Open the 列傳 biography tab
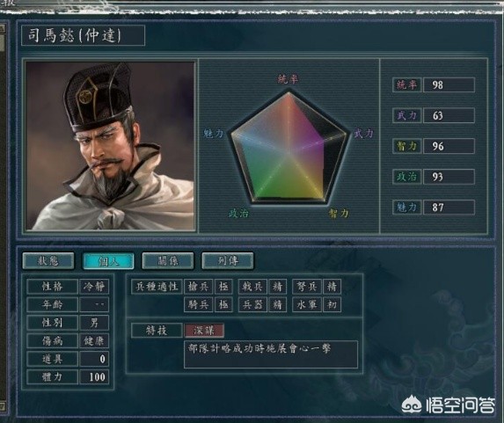 (228, 260)
